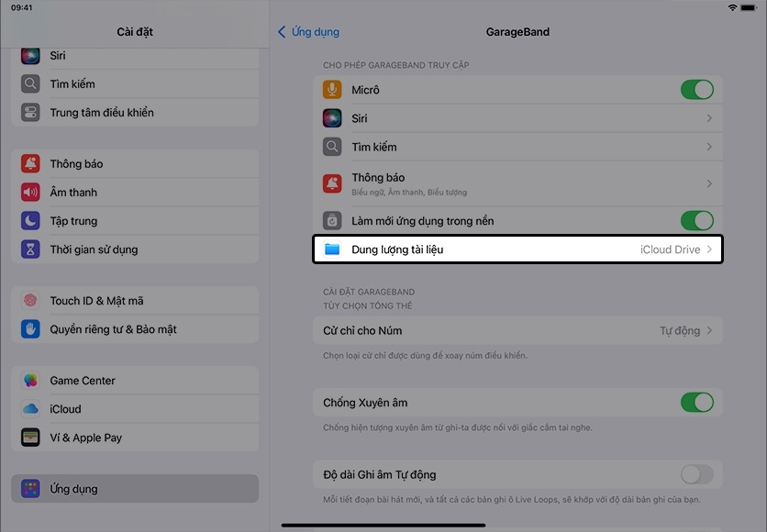The image size is (767, 532).
Task: Open the Game Center icon
Action: pyautogui.click(x=30, y=381)
